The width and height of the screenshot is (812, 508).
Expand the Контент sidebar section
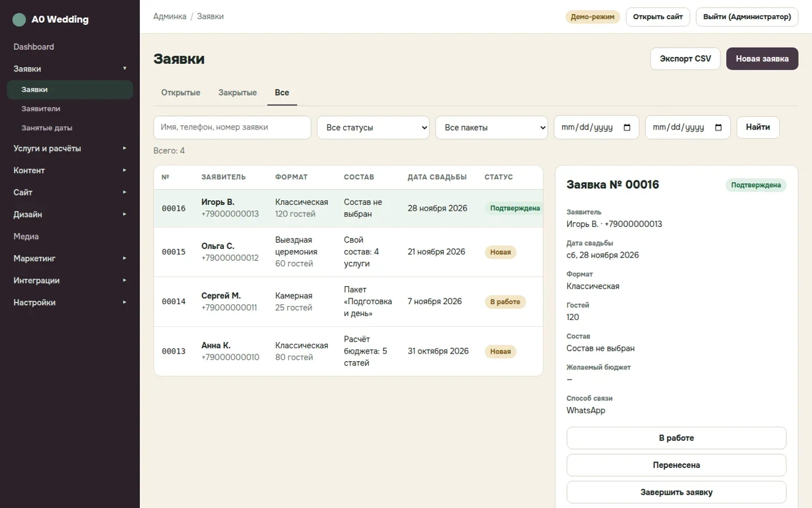click(x=70, y=170)
